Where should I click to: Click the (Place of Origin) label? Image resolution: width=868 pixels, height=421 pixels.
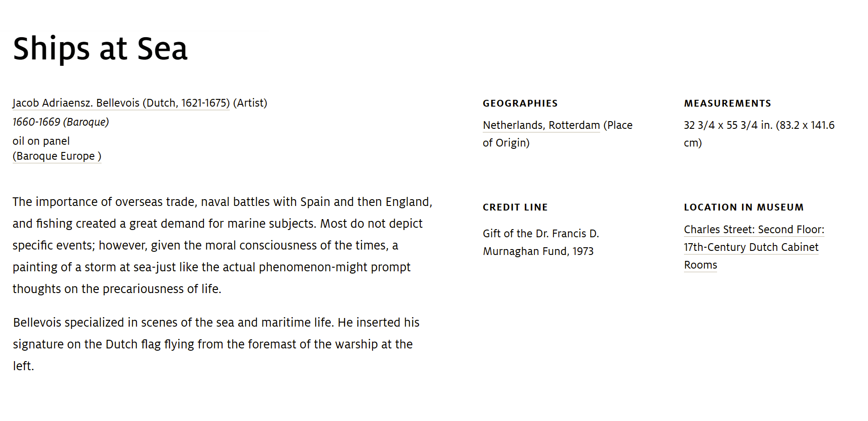(558, 134)
